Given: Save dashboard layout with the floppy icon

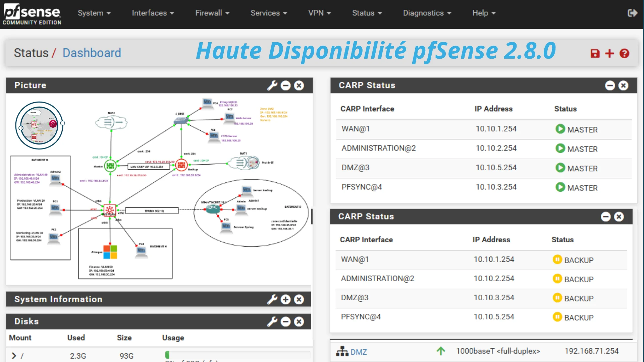Looking at the screenshot, I should (x=595, y=53).
